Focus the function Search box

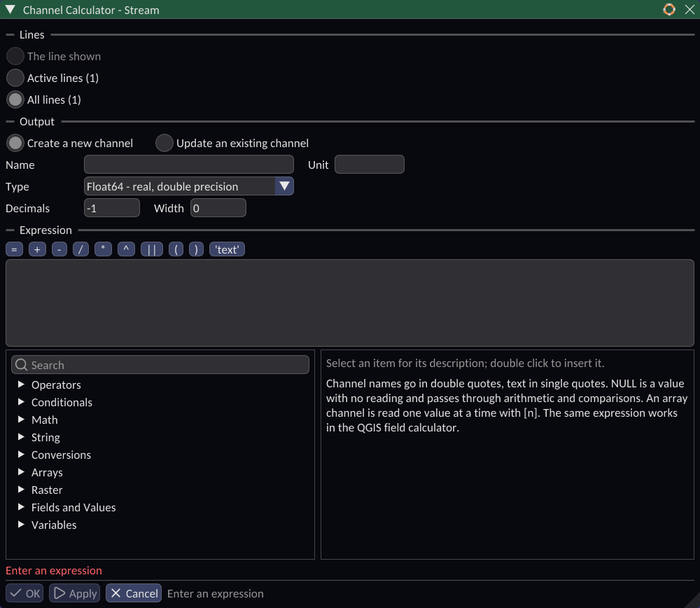[160, 364]
